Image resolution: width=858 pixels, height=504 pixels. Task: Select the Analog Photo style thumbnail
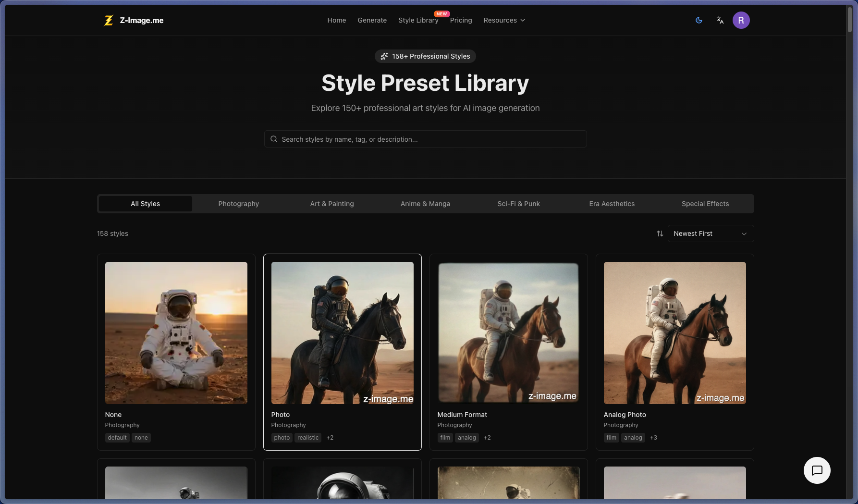coord(674,333)
